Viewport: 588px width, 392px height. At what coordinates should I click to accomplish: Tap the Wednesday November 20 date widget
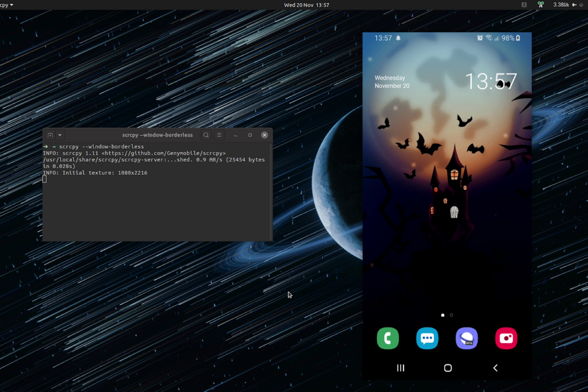[x=392, y=82]
